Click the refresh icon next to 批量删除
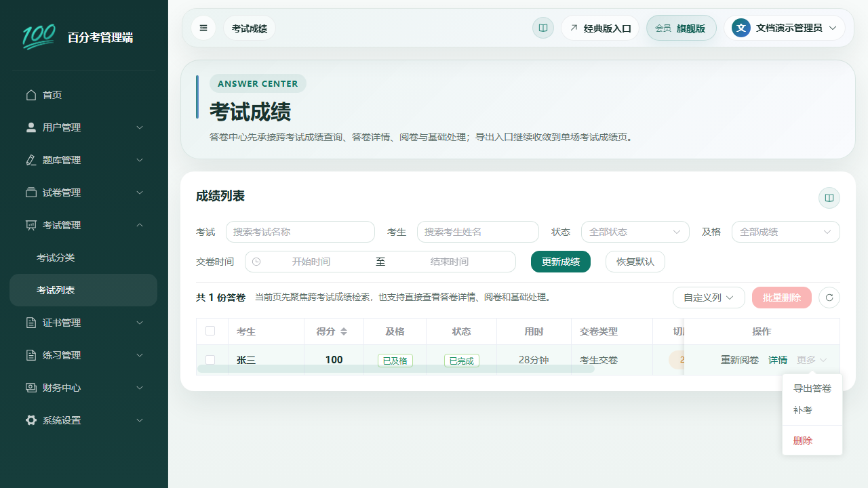This screenshot has width=868, height=488. pyautogui.click(x=829, y=298)
